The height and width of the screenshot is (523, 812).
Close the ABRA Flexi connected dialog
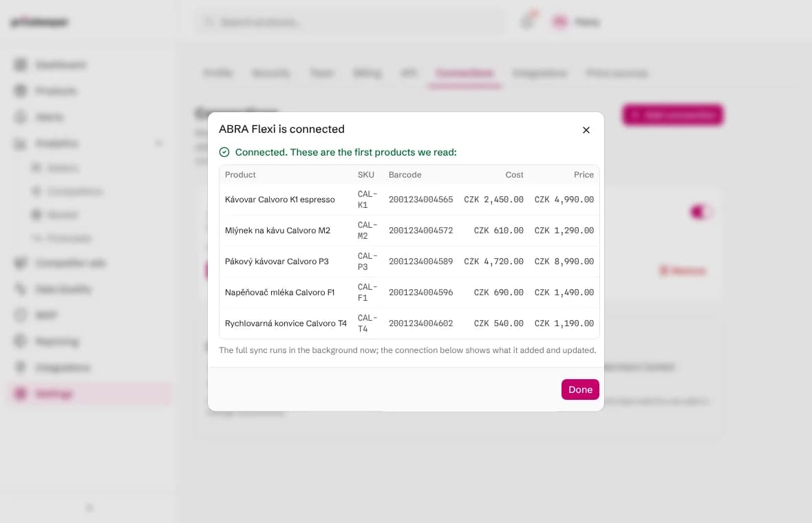coord(586,130)
